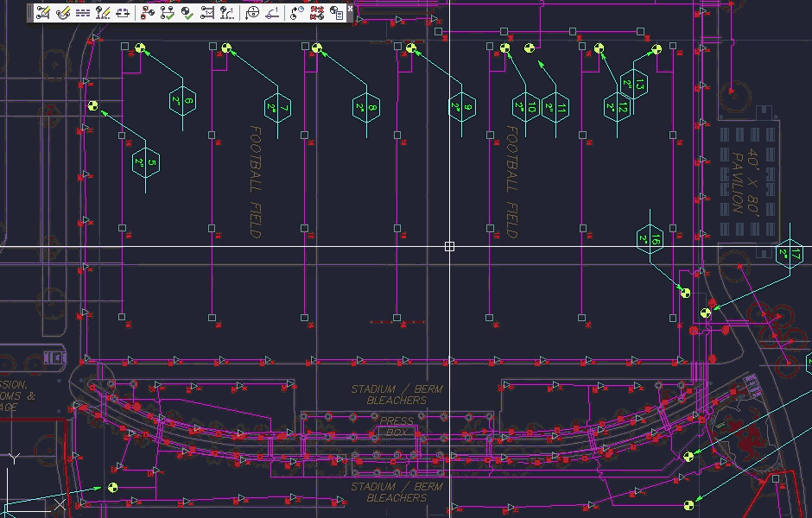Select the hexagon callout numbered 16
812x518 pixels.
click(x=650, y=239)
